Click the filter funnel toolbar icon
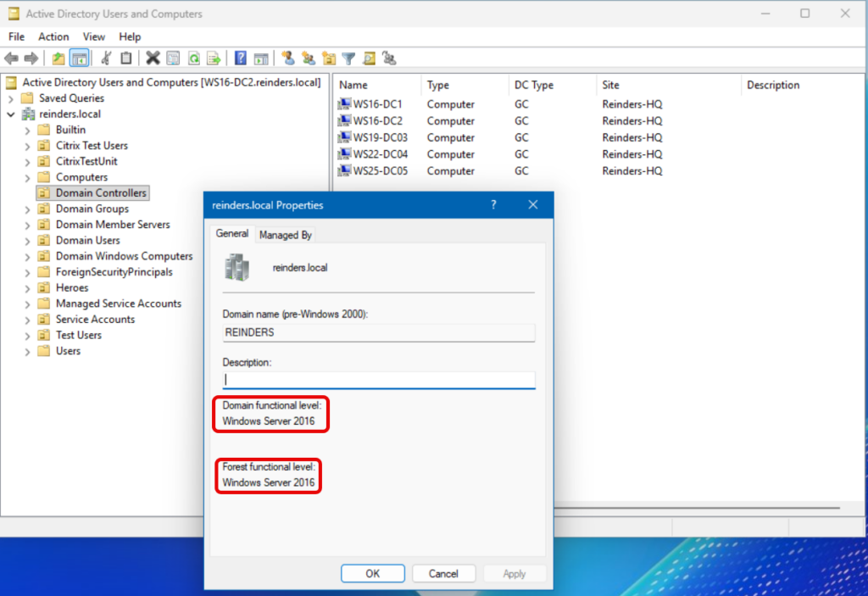The height and width of the screenshot is (596, 868). [x=348, y=58]
